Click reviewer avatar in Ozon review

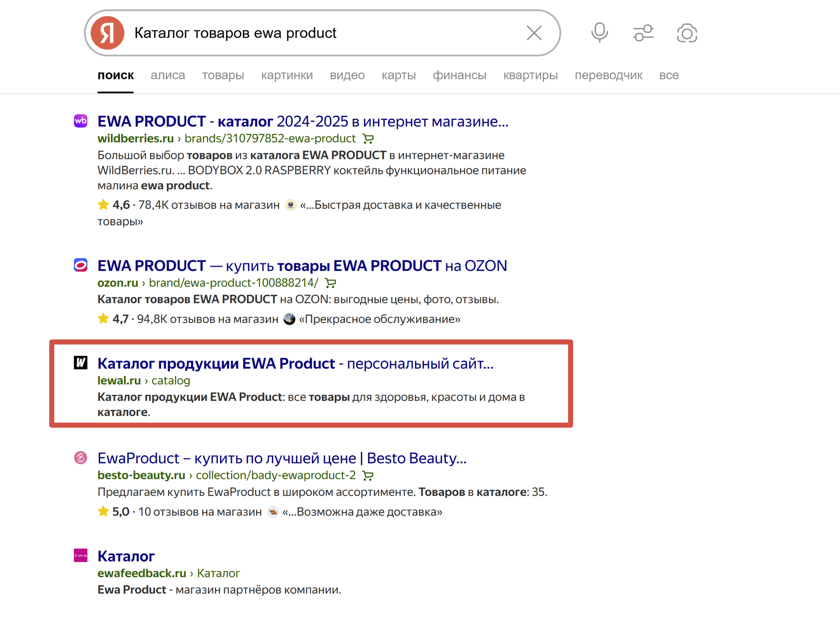[x=289, y=319]
